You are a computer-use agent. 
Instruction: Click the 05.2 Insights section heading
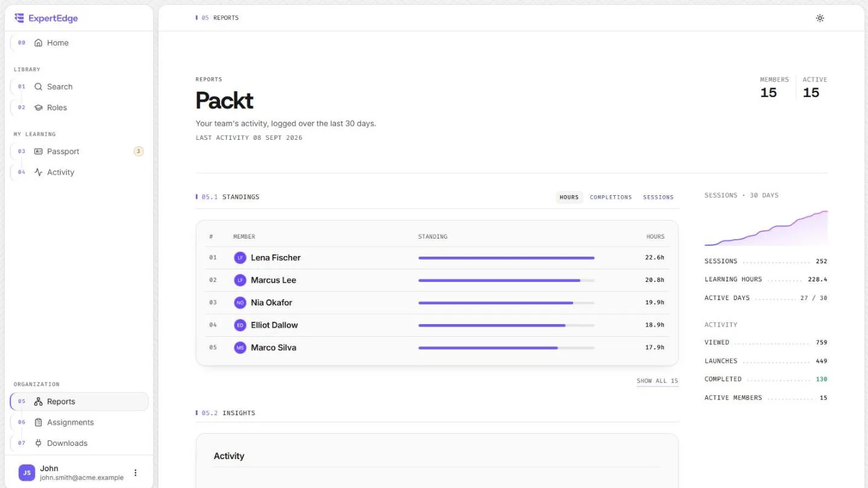[225, 413]
